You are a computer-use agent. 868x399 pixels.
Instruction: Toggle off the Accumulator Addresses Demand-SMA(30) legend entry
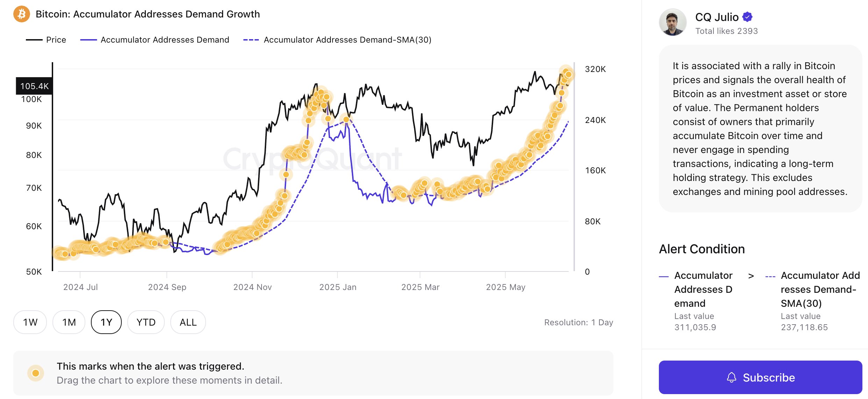pos(347,39)
